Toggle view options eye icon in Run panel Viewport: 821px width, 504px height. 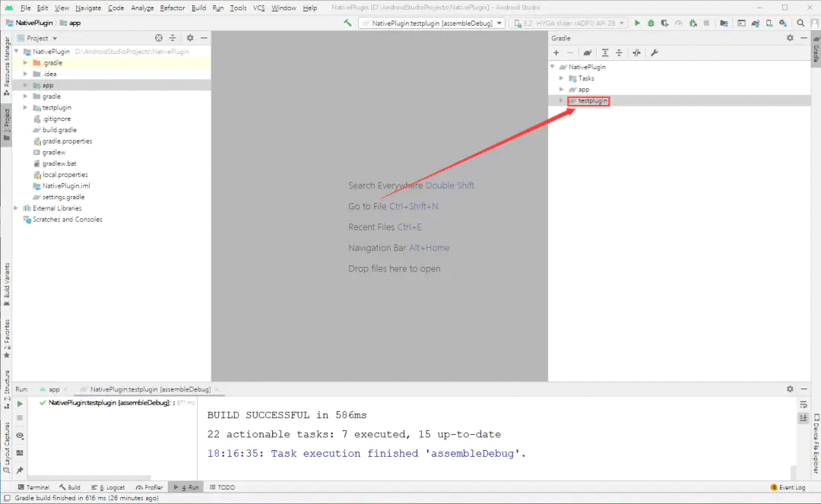(x=20, y=436)
